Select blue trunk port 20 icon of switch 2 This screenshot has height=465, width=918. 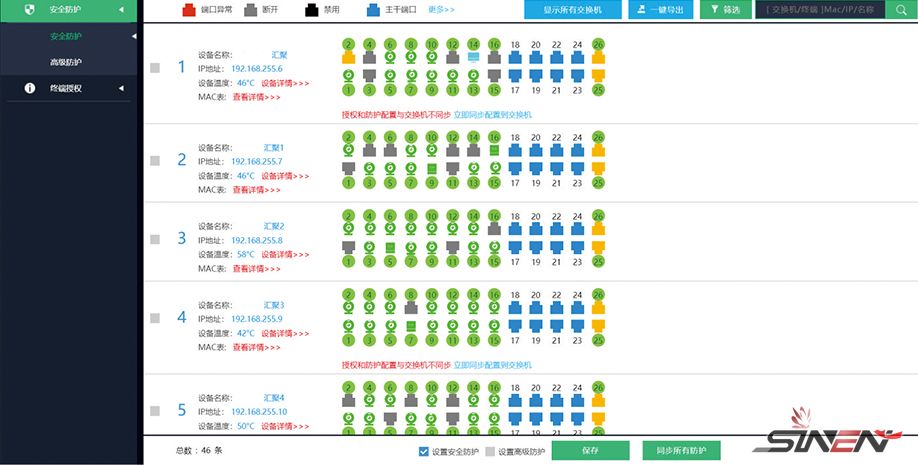tap(536, 151)
